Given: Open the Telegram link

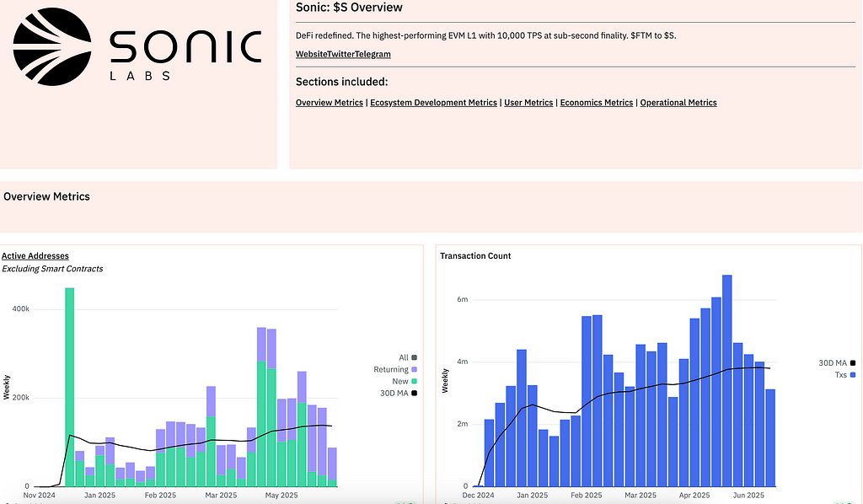Looking at the screenshot, I should pyautogui.click(x=373, y=54).
